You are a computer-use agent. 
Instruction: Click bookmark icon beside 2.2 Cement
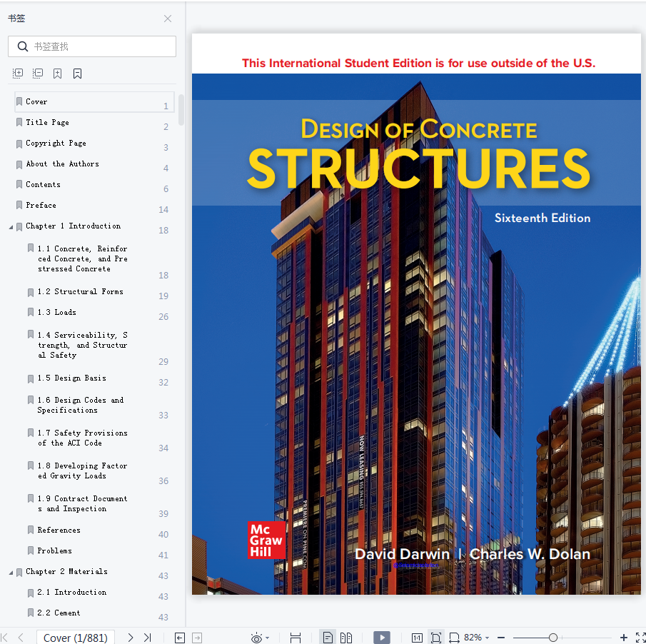(31, 613)
